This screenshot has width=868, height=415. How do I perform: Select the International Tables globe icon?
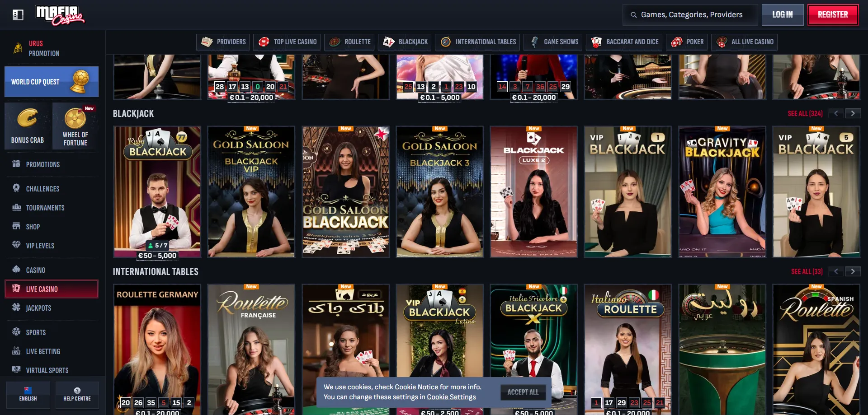(446, 42)
